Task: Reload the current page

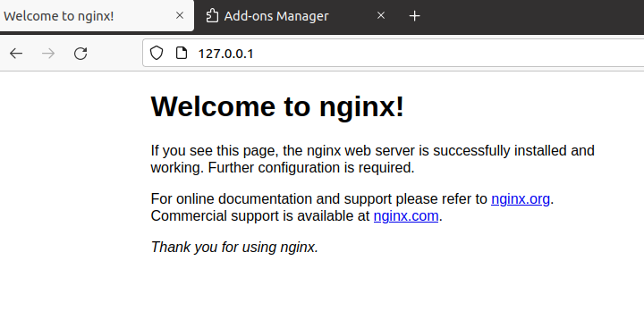Action: click(x=80, y=54)
